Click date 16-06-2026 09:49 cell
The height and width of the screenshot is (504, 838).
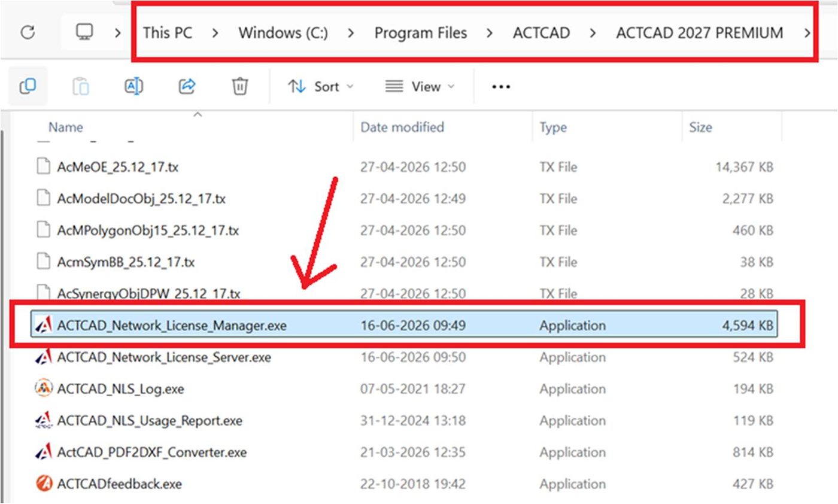click(413, 326)
